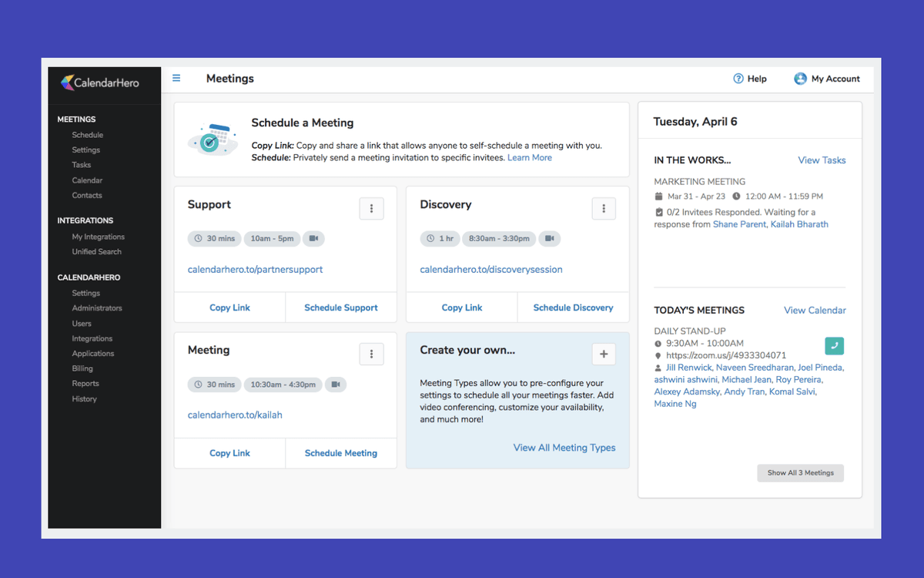Open the calendarhero.to/kailah link

pos(235,415)
